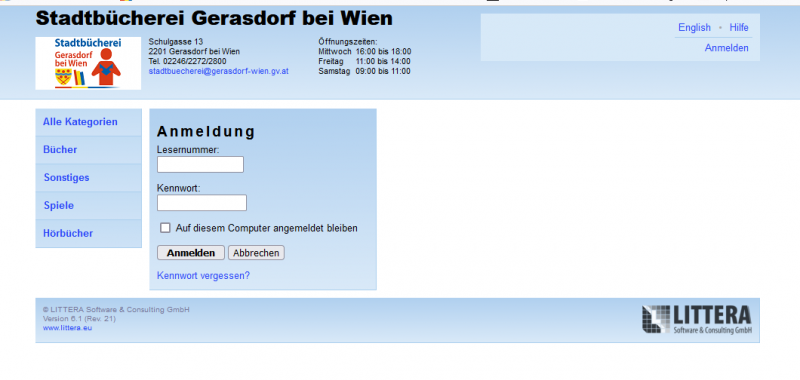Visit www.littera.eu footer link
The image size is (800, 380).
click(67, 328)
